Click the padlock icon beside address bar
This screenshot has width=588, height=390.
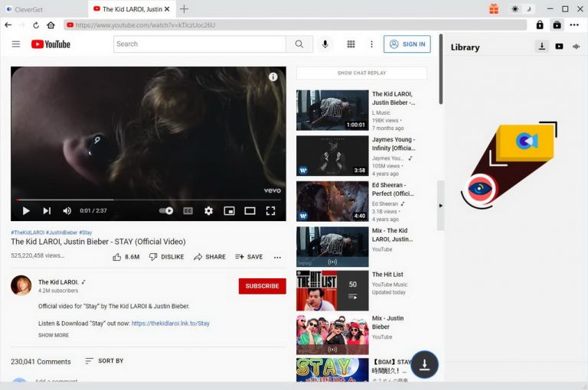[x=540, y=25]
